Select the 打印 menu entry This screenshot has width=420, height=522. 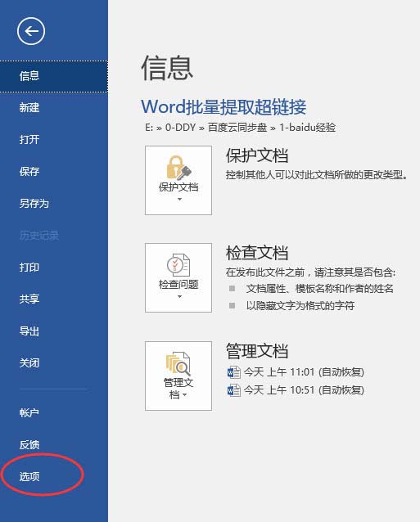[x=53, y=268]
